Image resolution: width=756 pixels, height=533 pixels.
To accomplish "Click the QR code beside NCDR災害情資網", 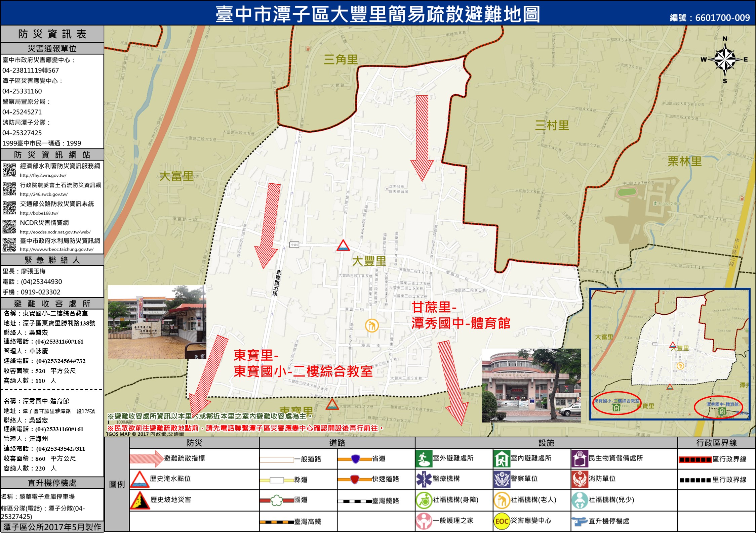I will click(9, 227).
